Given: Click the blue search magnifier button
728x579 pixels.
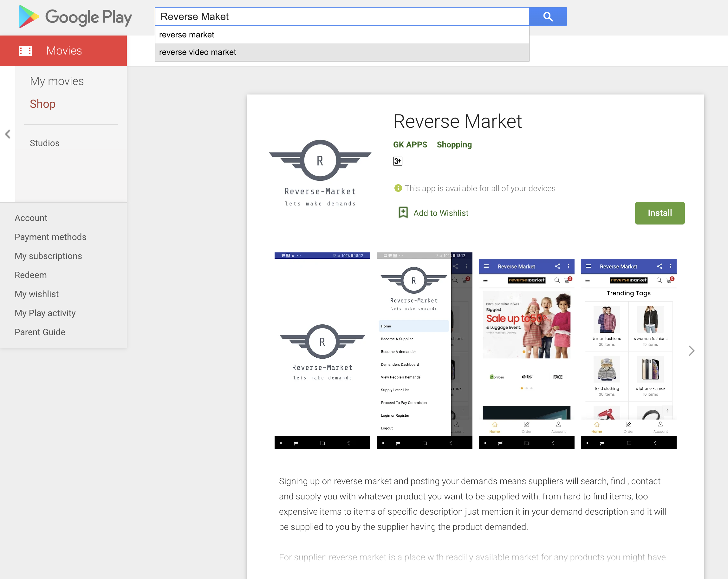Looking at the screenshot, I should pos(547,16).
